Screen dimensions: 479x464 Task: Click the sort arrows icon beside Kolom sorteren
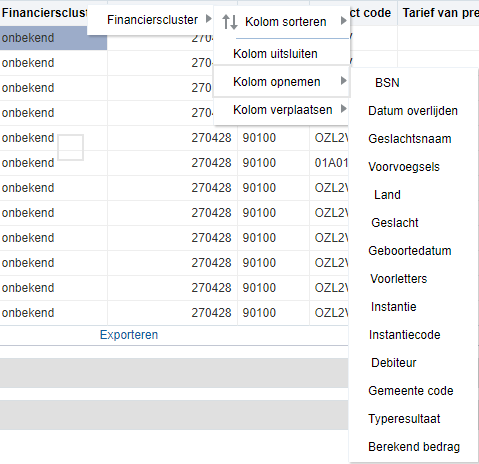click(230, 22)
